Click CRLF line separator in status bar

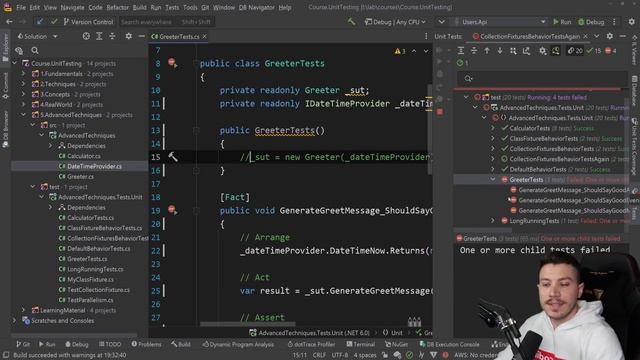[319, 355]
